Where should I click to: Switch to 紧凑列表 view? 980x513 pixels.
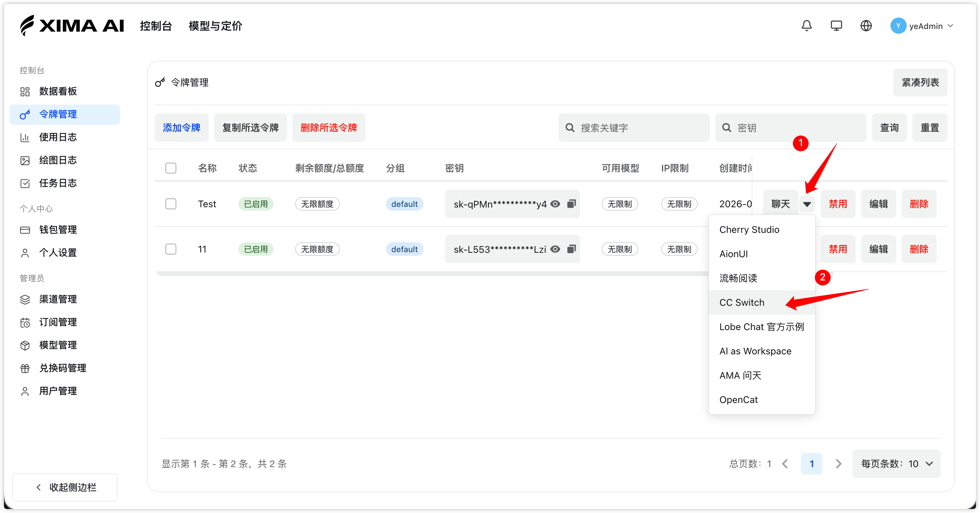pyautogui.click(x=920, y=82)
